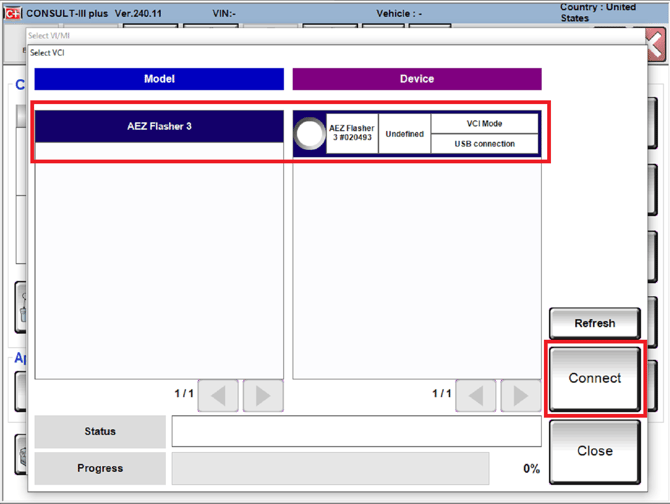Click the 0% progress value
This screenshot has width=670, height=504.
pos(532,469)
